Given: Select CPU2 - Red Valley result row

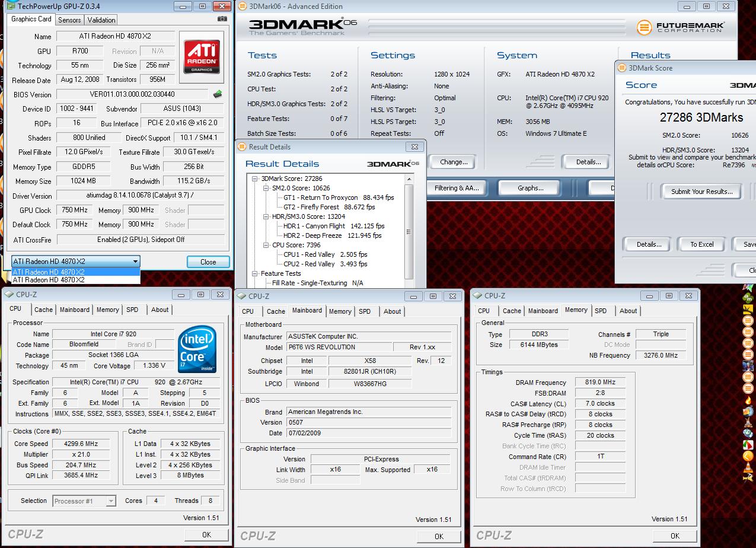Looking at the screenshot, I should (326, 264).
